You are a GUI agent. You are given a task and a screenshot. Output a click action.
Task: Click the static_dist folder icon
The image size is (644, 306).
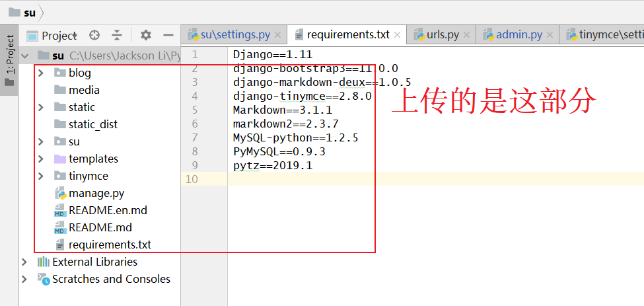click(60, 124)
